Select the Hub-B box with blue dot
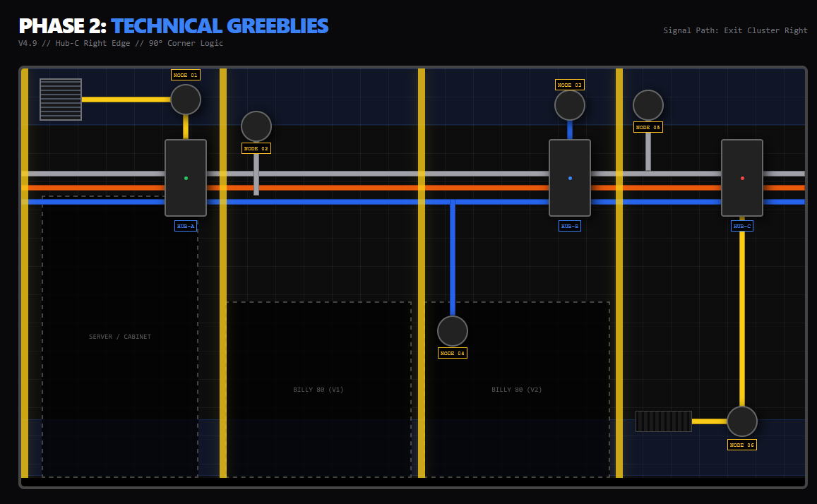This screenshot has width=817, height=504. click(x=570, y=178)
